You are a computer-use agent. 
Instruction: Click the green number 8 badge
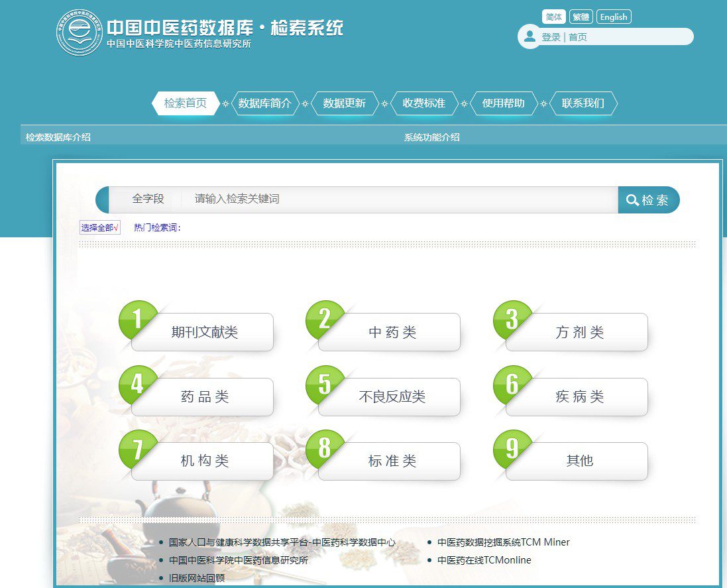coord(324,449)
